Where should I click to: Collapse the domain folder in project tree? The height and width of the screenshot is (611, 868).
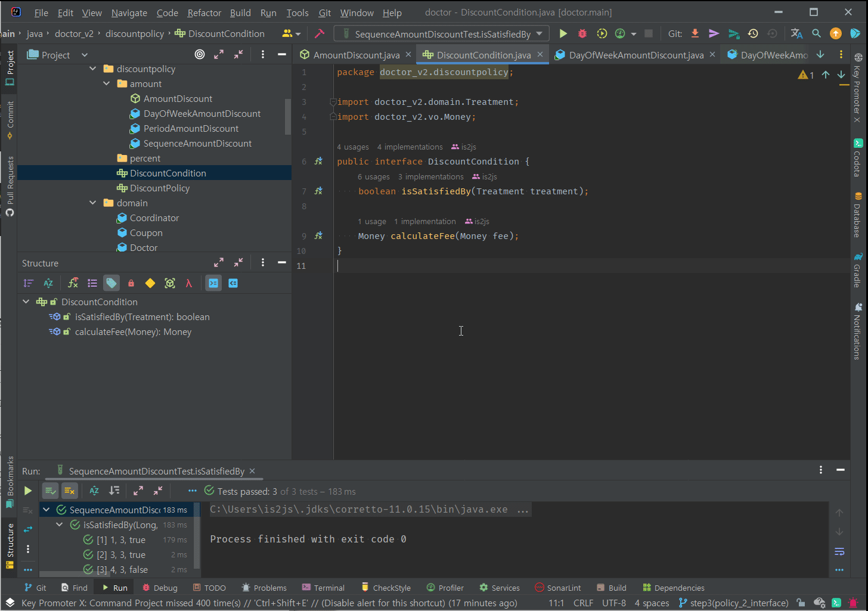click(x=93, y=203)
